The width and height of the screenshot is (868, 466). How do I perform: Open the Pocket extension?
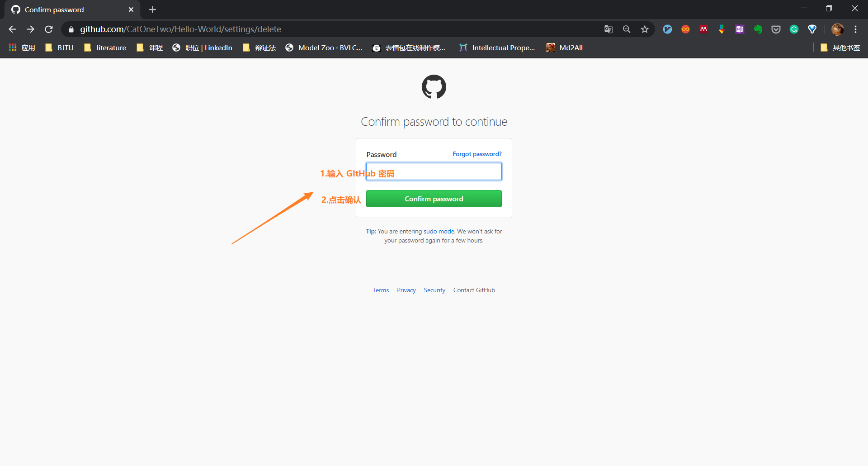776,29
